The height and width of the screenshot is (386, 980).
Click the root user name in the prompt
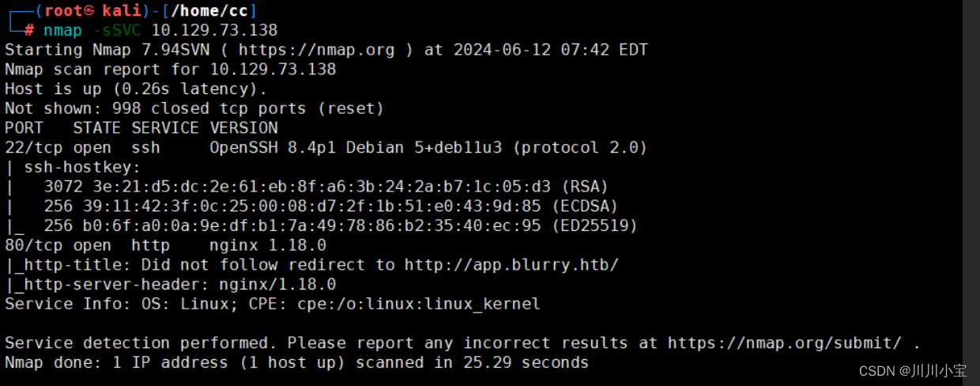[64, 11]
